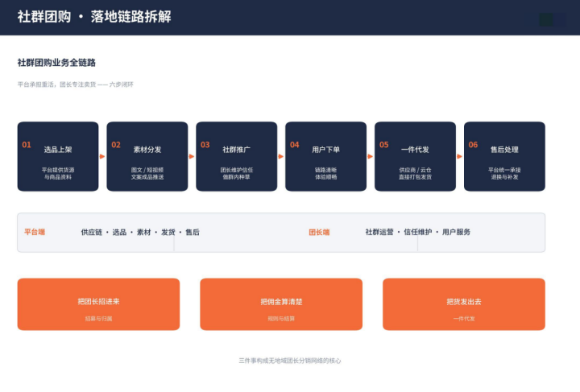The width and height of the screenshot is (580, 392).
Task: Click the orange step number 02
Action: (x=116, y=145)
